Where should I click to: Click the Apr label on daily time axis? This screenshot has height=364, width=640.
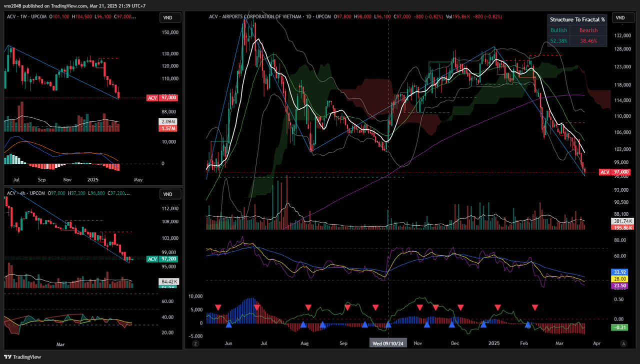pos(596,344)
